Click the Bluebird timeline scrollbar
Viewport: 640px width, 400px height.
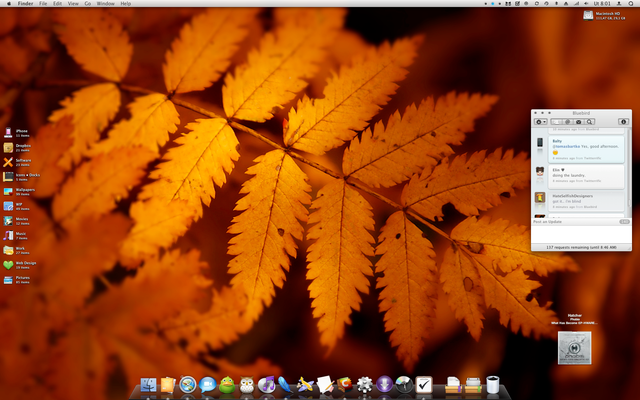[629, 170]
